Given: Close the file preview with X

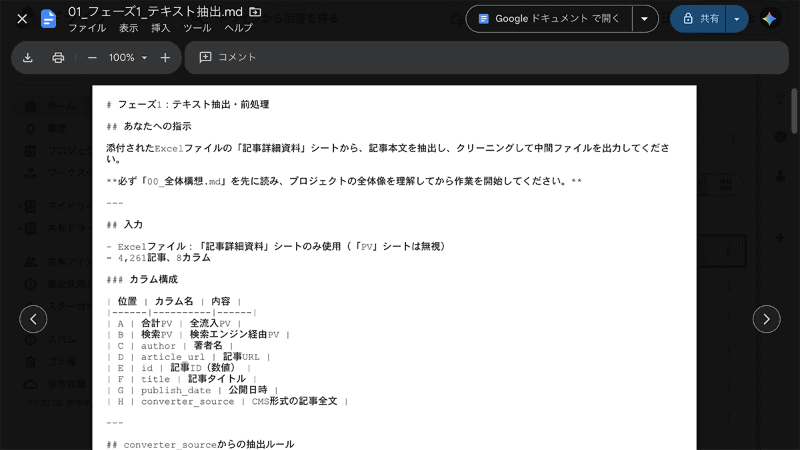Looking at the screenshot, I should [22, 19].
